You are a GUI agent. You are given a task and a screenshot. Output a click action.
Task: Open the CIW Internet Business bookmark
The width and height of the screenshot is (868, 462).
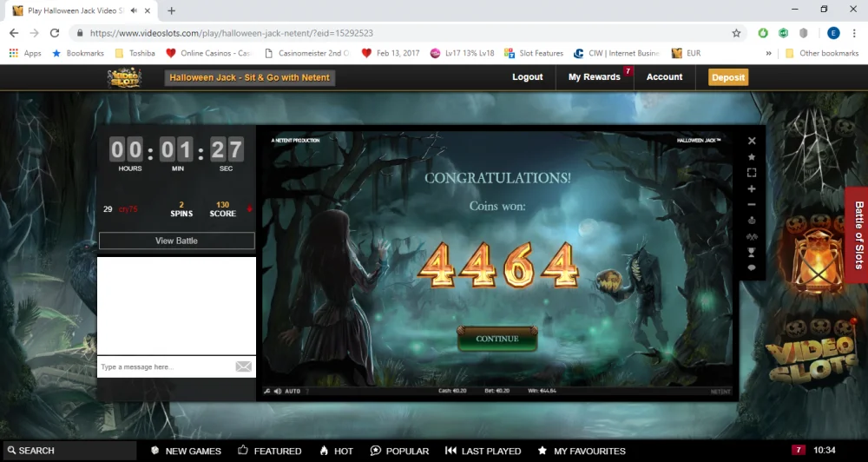[616, 53]
